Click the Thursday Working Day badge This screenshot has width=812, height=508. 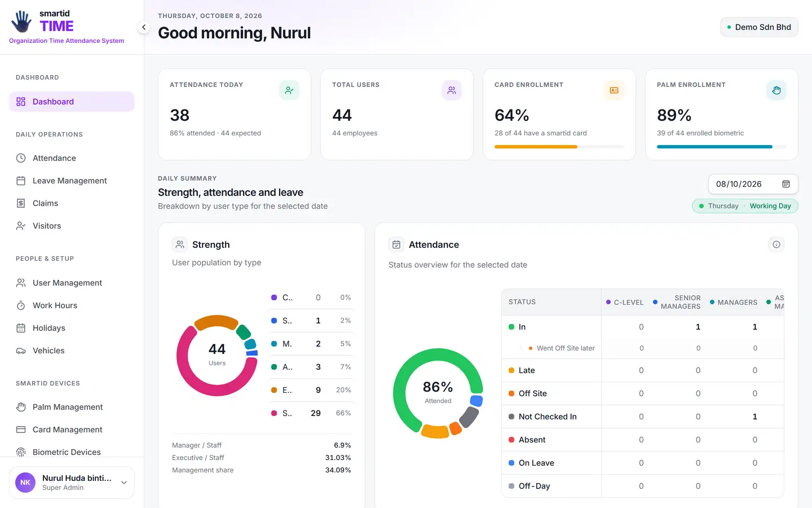tap(745, 206)
